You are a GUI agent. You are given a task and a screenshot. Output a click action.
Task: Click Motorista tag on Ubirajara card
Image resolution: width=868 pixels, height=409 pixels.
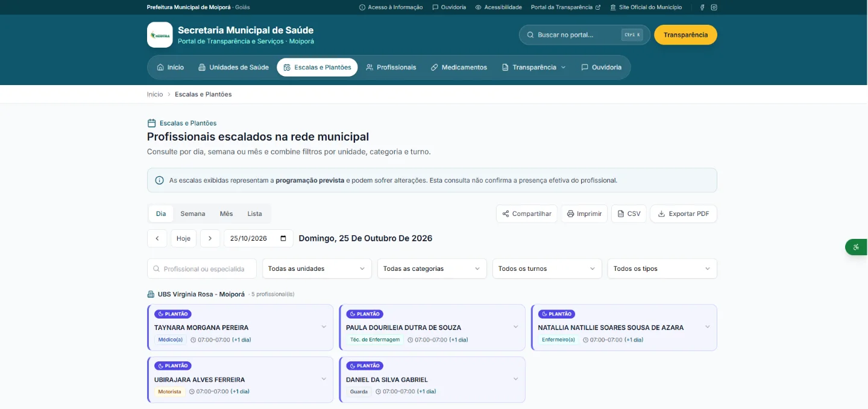point(169,392)
